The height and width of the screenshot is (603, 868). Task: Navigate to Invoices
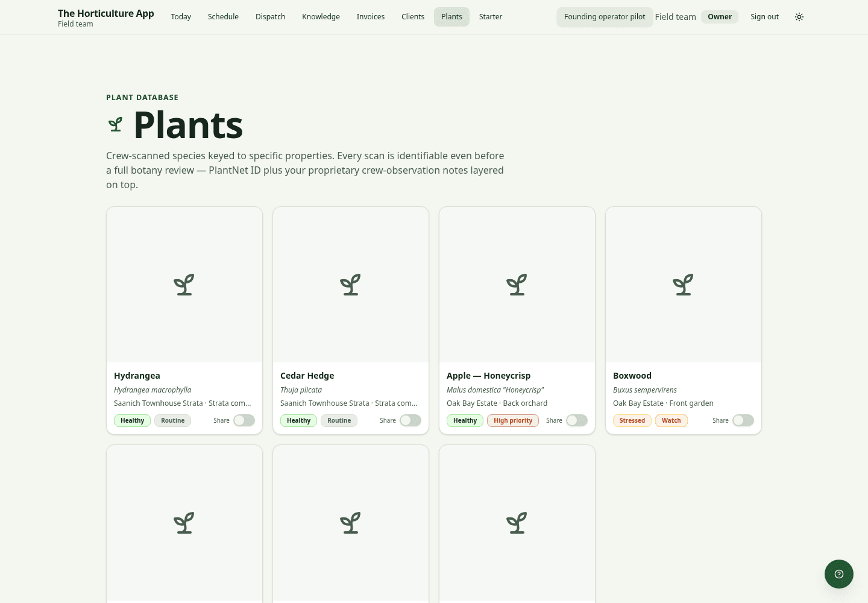pyautogui.click(x=371, y=17)
